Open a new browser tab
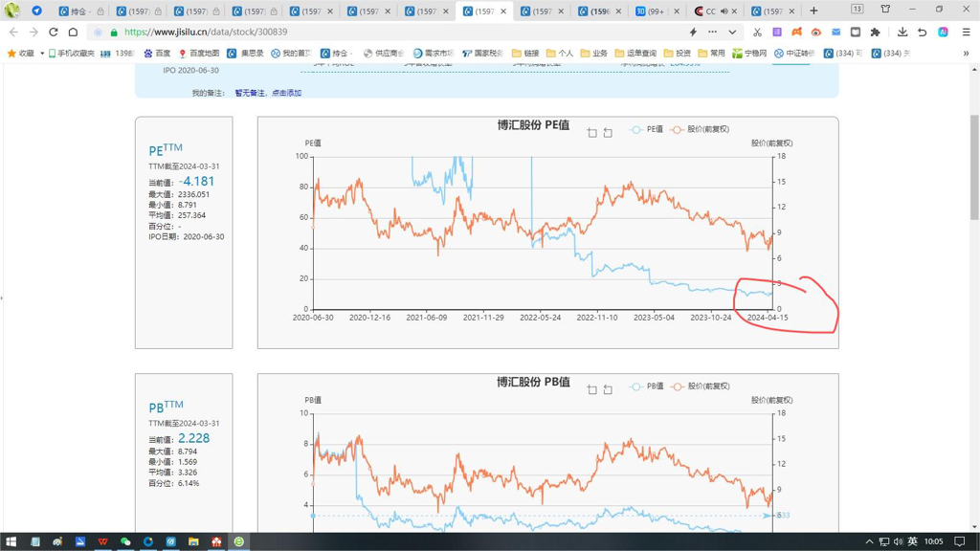 [x=813, y=11]
